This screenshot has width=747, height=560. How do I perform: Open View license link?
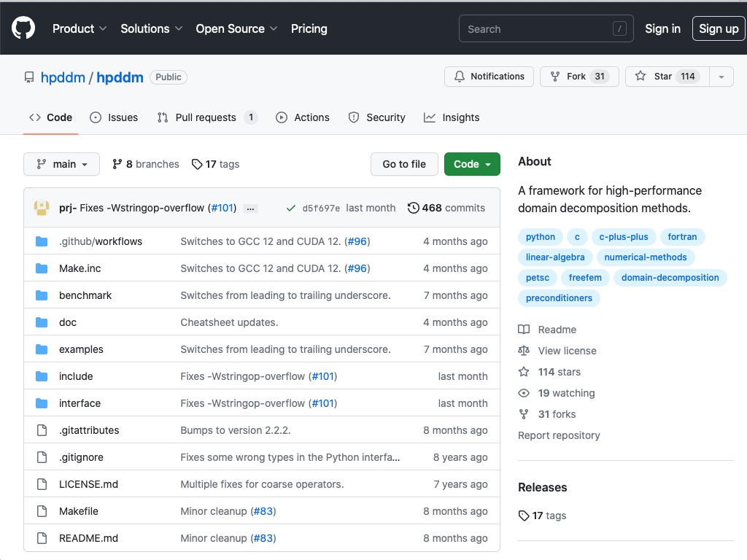tap(557, 351)
